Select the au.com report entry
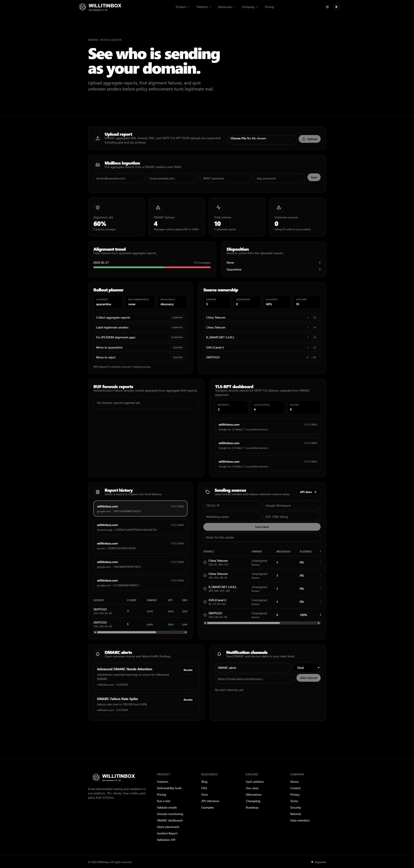 (x=140, y=546)
